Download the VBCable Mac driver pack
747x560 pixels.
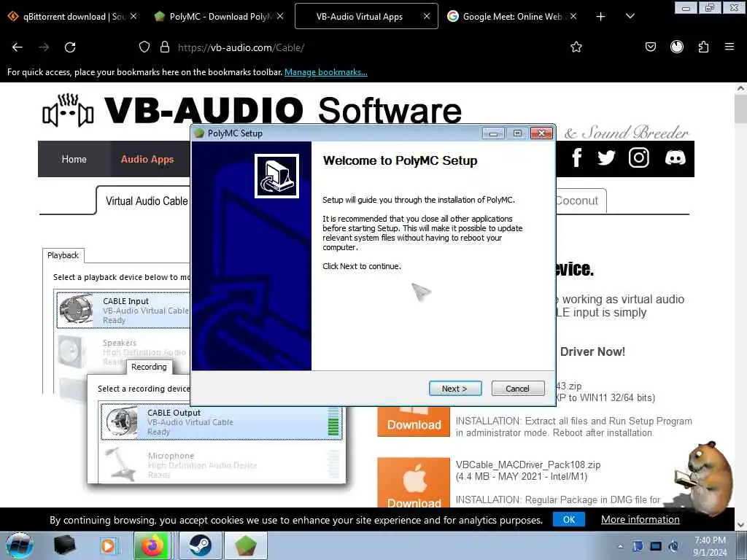414,482
